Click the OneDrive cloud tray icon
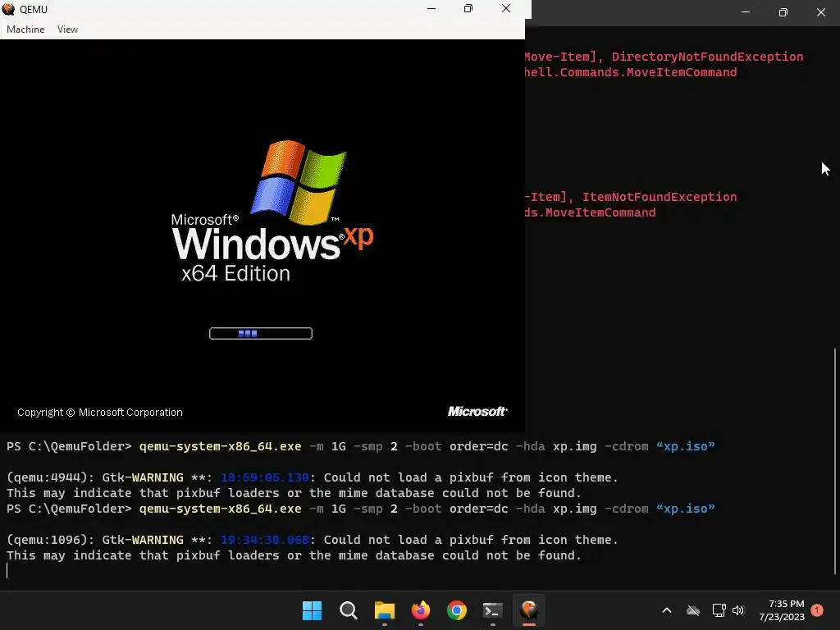840x630 pixels. [693, 610]
